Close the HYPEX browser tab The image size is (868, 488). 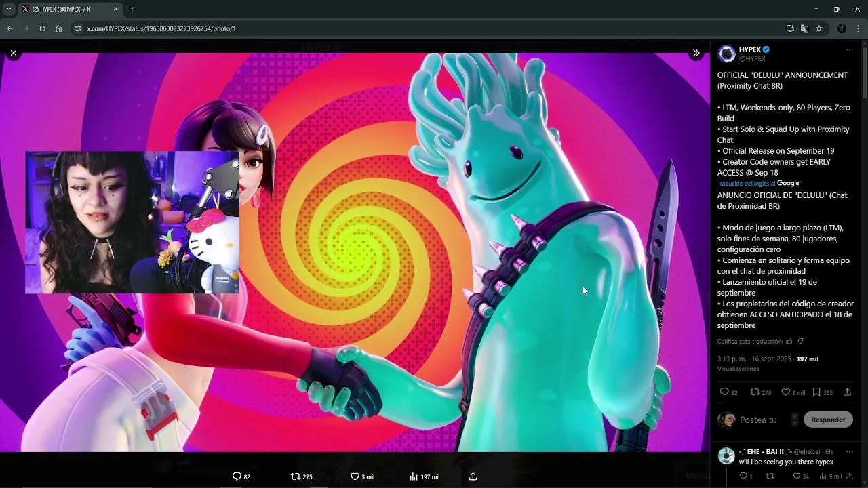(x=115, y=9)
